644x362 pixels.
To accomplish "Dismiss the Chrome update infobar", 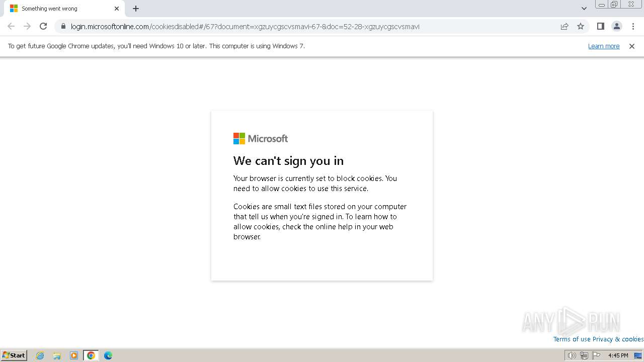I will 631,46.
